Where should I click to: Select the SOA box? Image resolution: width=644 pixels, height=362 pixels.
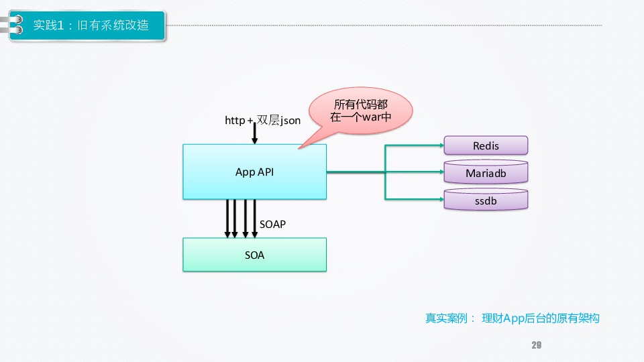coord(255,255)
